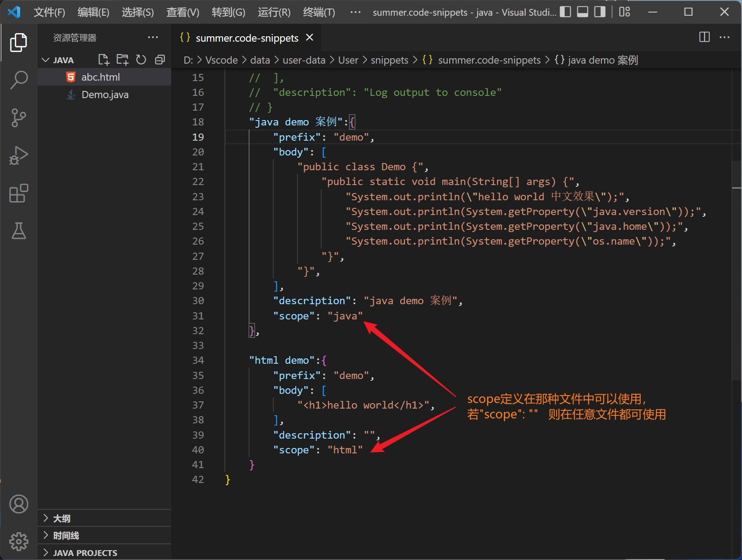Click "body" key on line 36
The width and height of the screenshot is (742, 560).
pyautogui.click(x=291, y=390)
